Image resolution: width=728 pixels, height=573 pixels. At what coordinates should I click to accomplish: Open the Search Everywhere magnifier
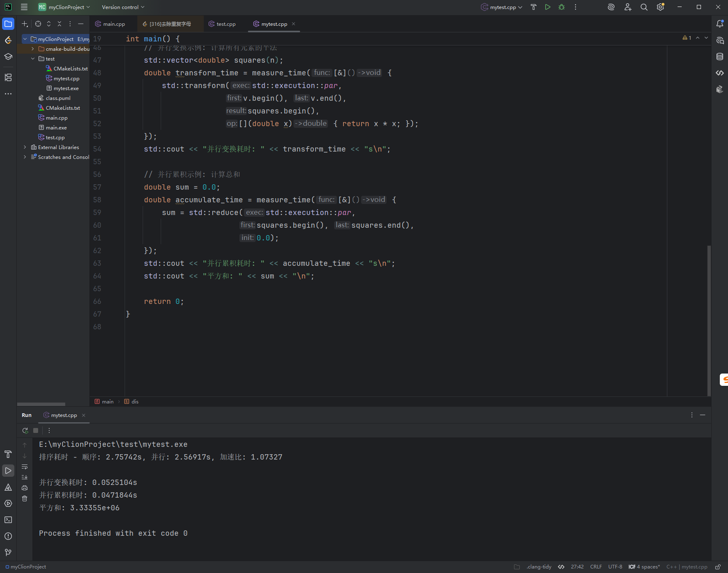click(644, 7)
